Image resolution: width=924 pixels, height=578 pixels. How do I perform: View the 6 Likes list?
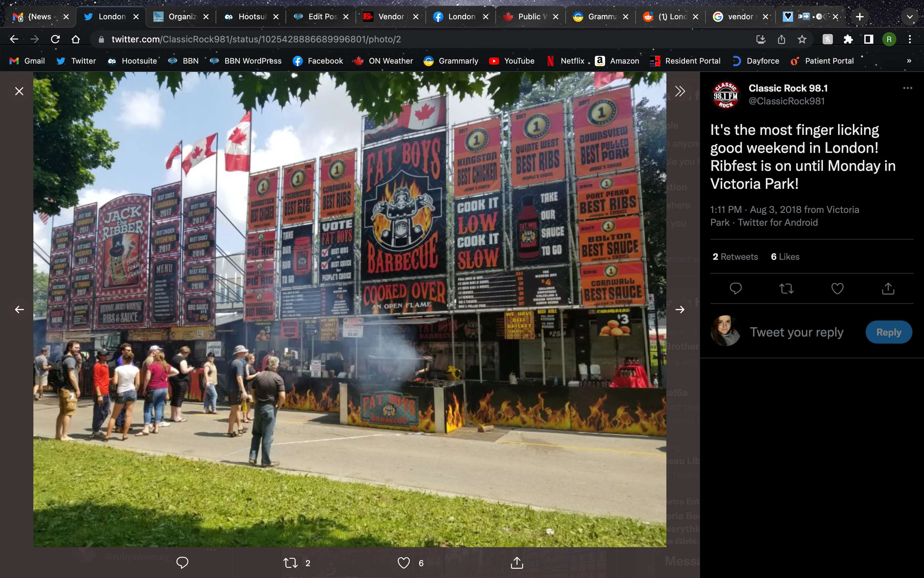(785, 257)
